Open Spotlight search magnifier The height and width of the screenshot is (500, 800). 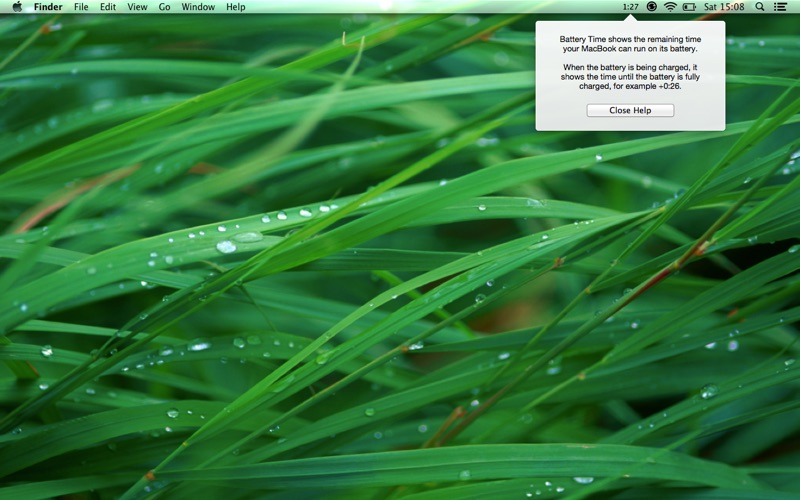coord(760,7)
